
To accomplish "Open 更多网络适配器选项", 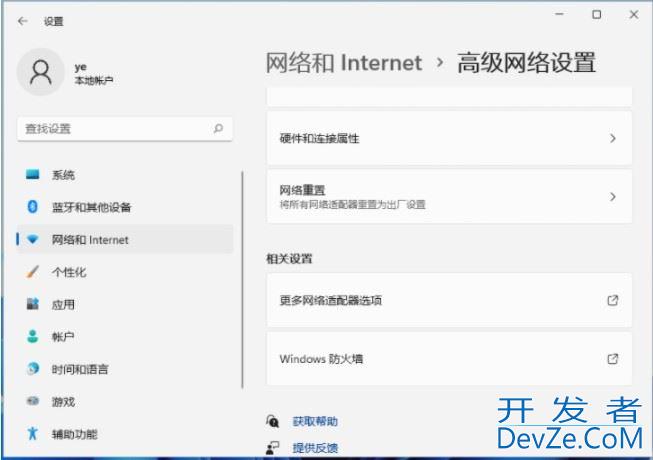I will (449, 300).
